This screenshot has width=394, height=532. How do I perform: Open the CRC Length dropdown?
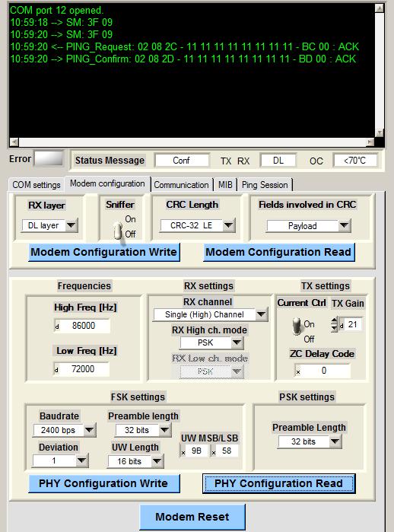(198, 225)
